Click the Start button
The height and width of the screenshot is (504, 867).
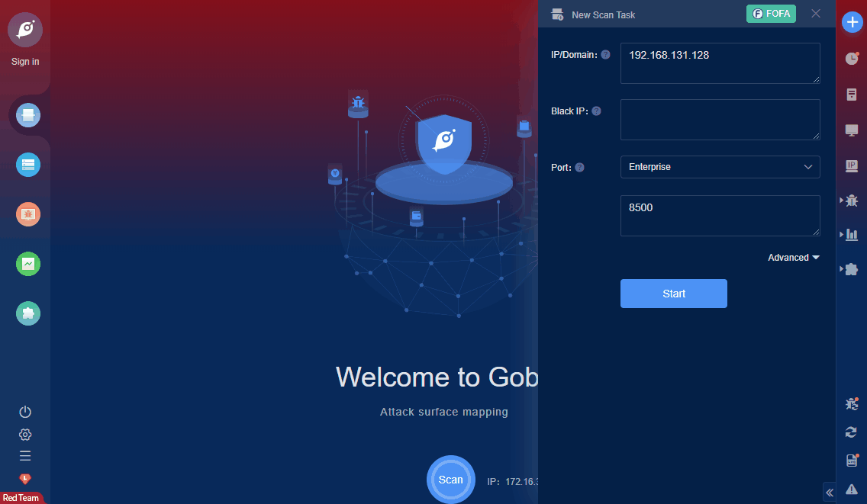[x=673, y=294]
